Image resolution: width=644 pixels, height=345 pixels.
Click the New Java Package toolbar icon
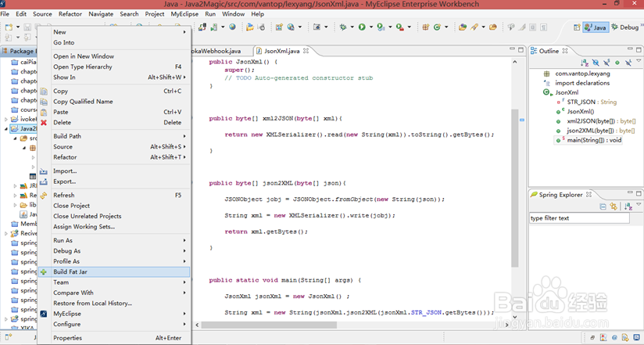[425, 27]
